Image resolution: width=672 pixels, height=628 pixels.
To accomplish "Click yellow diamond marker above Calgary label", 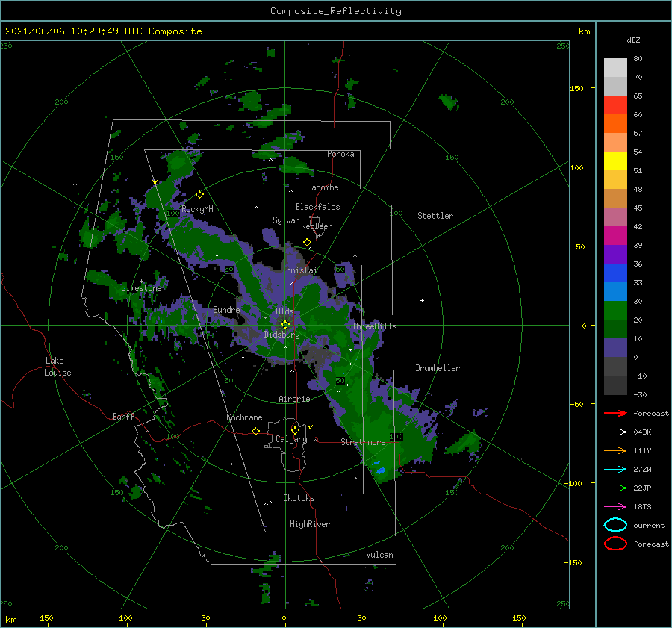I will click(x=295, y=430).
